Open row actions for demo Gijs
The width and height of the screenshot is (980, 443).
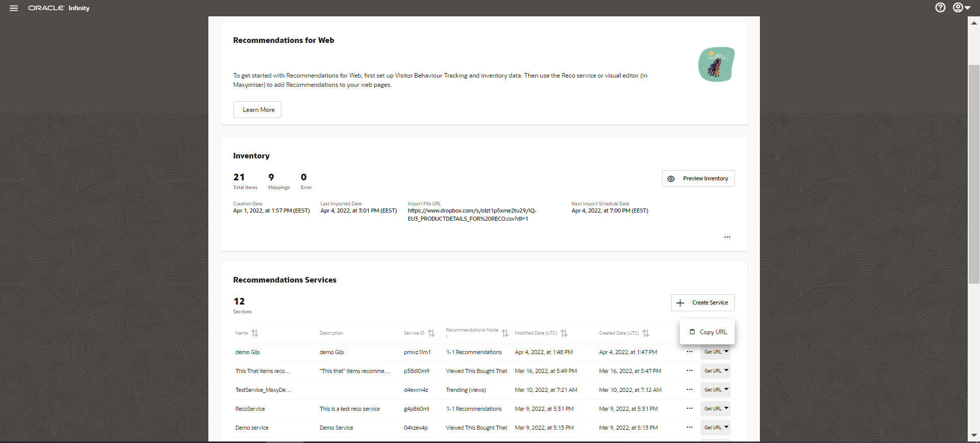click(689, 352)
